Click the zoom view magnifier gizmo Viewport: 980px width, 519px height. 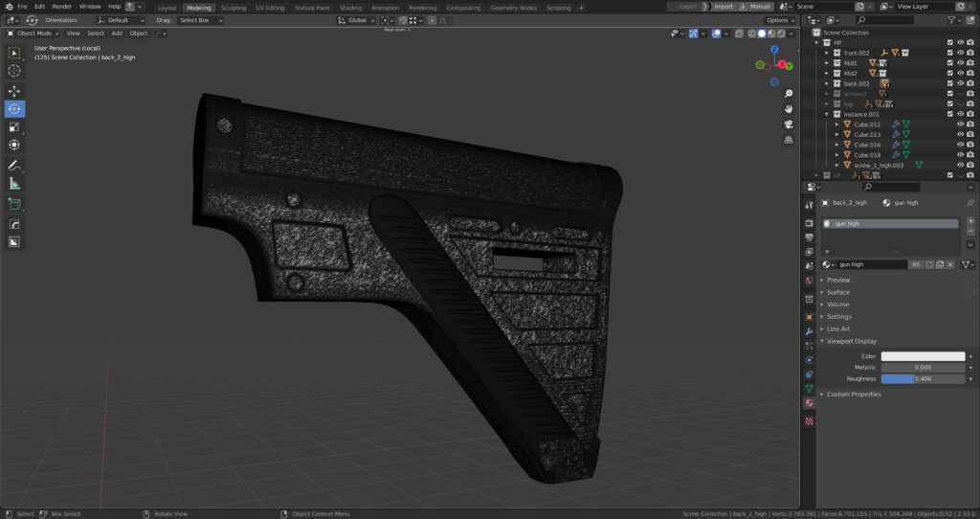click(789, 93)
